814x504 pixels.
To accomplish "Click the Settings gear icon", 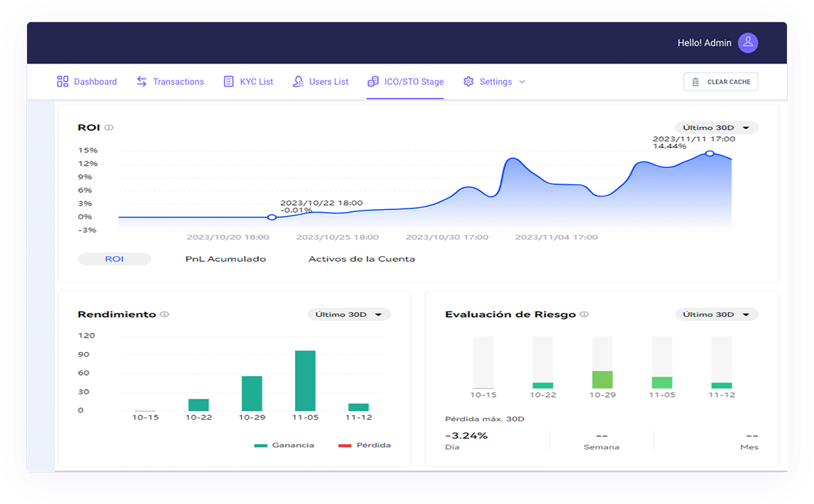I will 468,82.
